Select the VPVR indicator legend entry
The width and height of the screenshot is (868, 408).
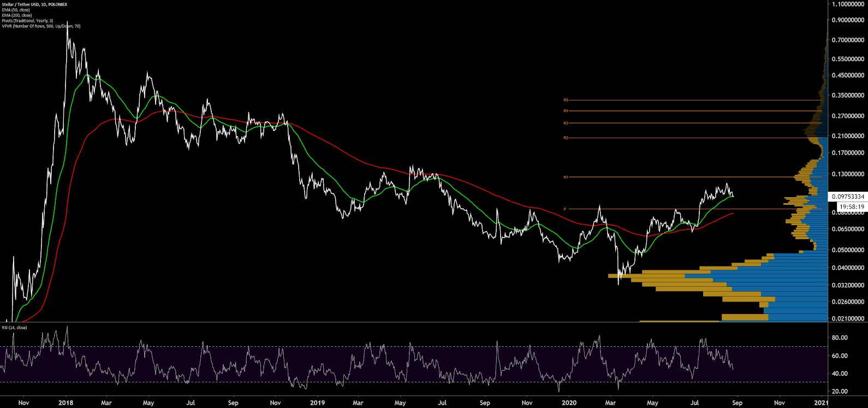41,26
